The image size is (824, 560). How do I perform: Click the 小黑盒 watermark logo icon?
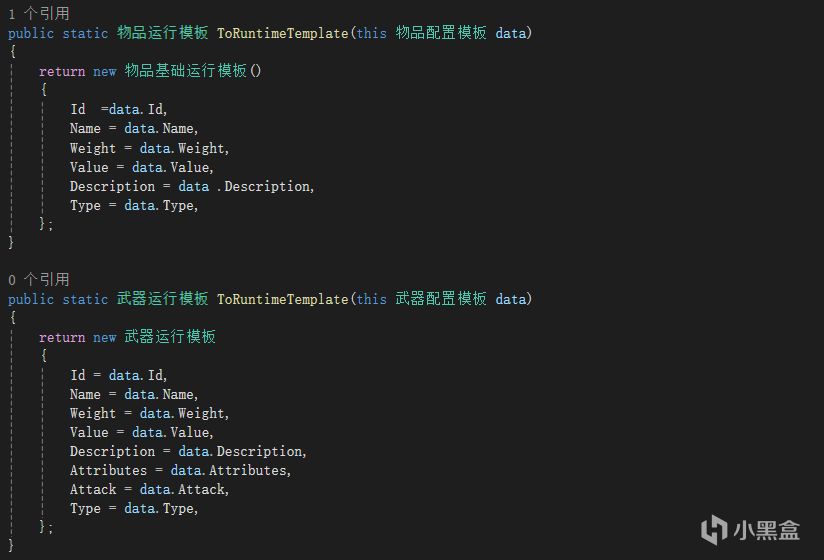[714, 529]
